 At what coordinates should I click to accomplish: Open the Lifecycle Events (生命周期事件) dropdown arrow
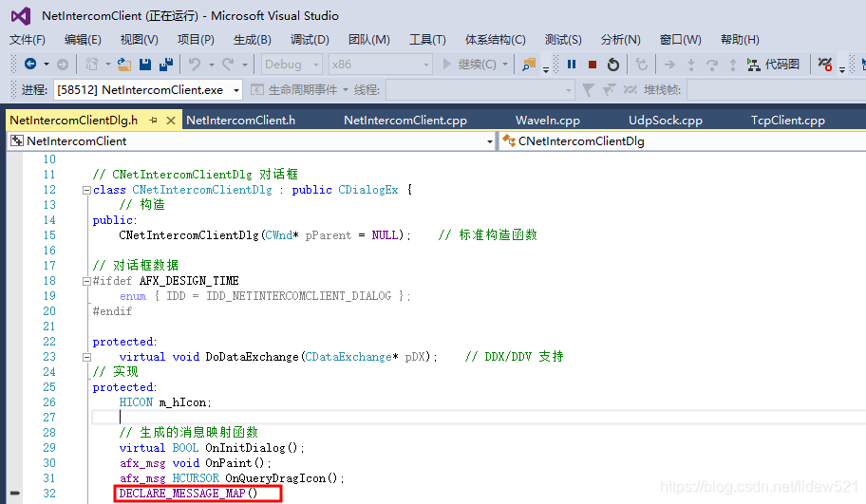click(x=346, y=90)
